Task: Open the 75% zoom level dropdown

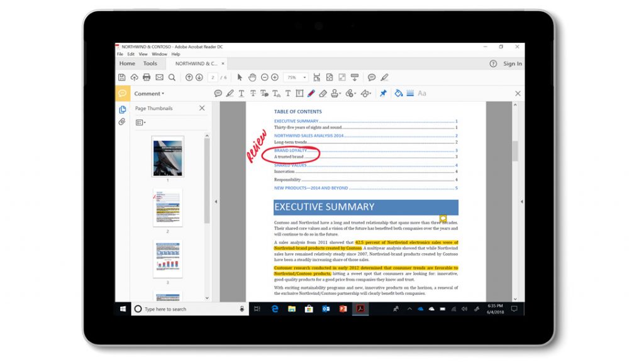Action: tap(296, 77)
